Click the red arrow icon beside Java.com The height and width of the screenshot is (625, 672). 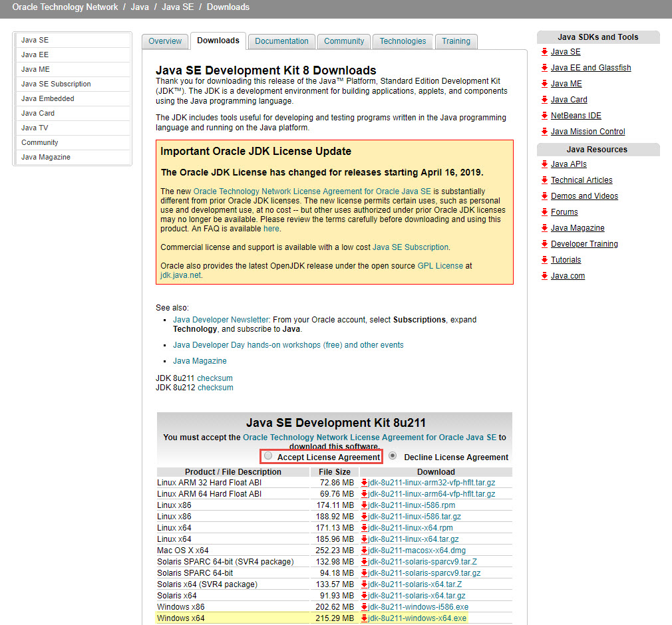(545, 276)
